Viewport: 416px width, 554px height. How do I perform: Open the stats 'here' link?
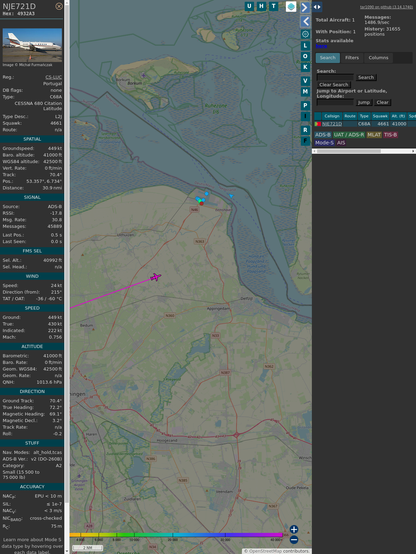pyautogui.click(x=321, y=46)
